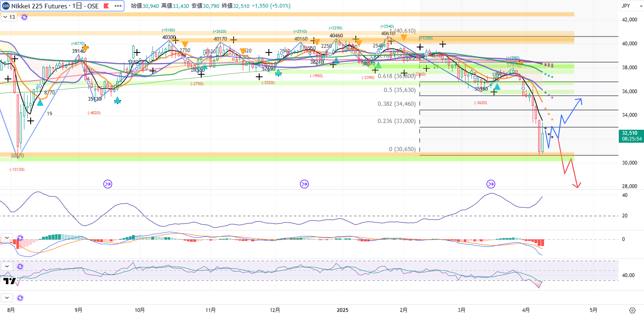Select the teal up-triangle near the 37650 label
This screenshot has width=644, height=314.
(x=278, y=72)
